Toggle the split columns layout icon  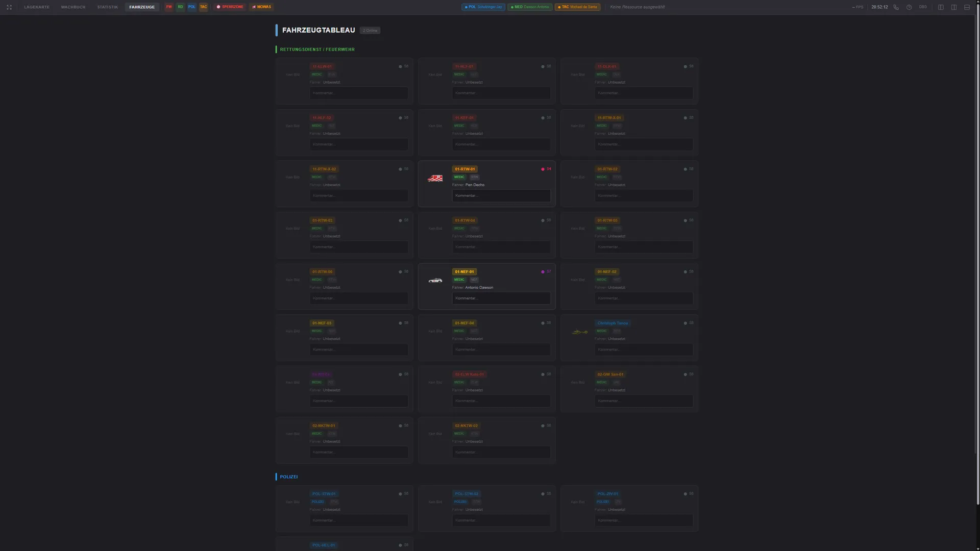[x=954, y=7]
